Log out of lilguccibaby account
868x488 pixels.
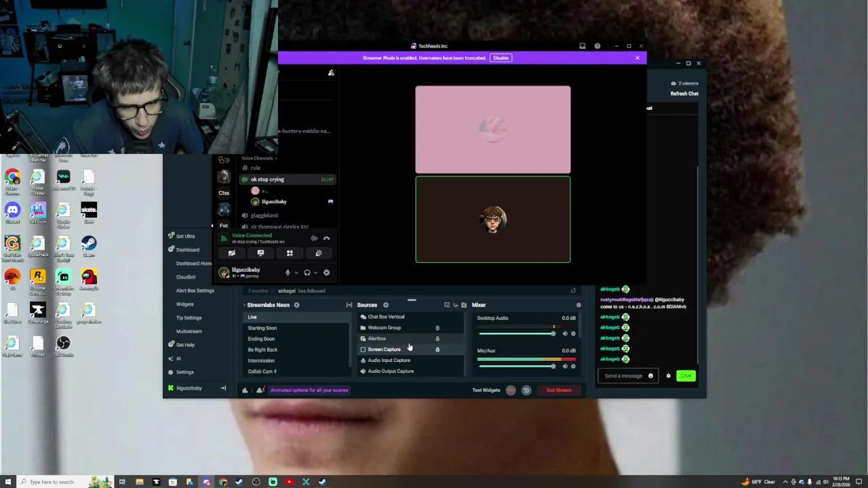(x=223, y=388)
